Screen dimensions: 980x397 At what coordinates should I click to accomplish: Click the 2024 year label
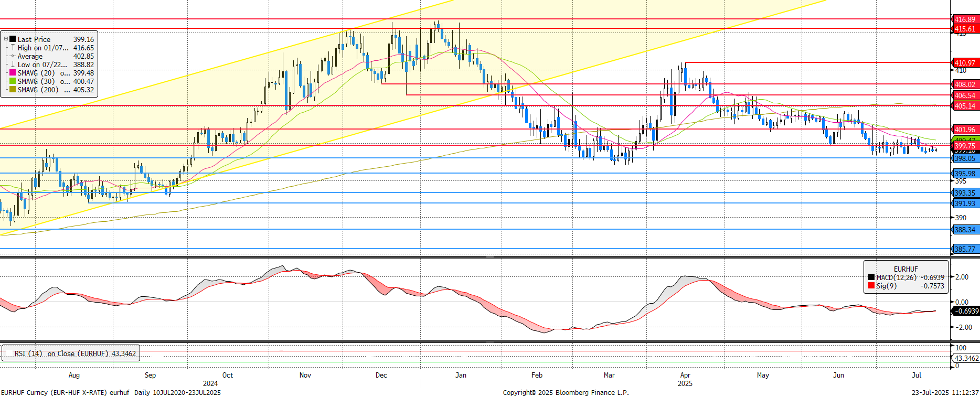(210, 383)
